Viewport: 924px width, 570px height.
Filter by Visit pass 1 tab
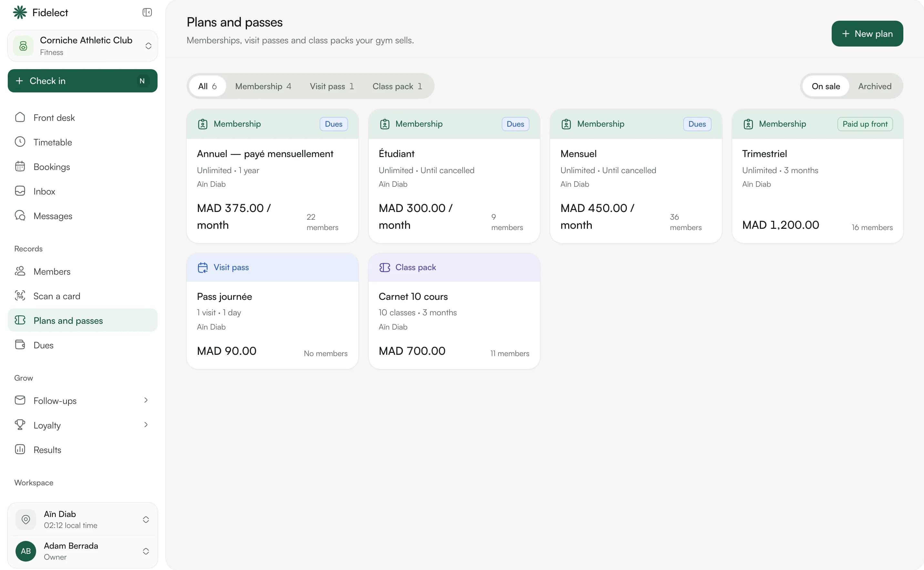332,86
